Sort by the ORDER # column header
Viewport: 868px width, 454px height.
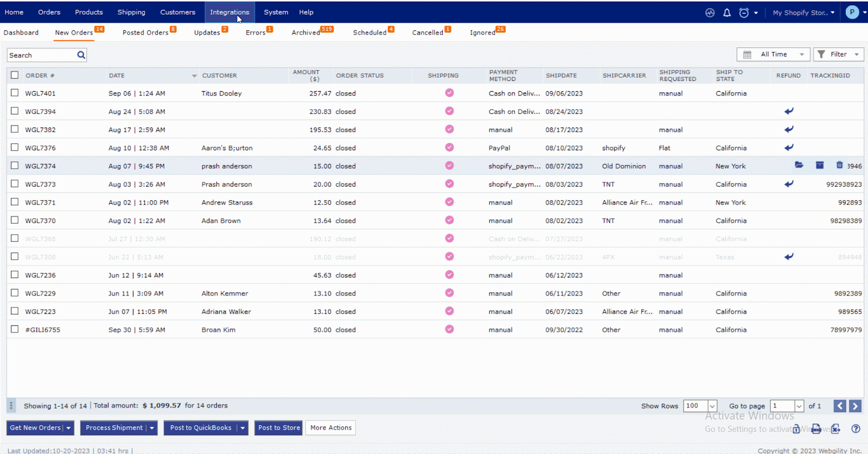[40, 75]
